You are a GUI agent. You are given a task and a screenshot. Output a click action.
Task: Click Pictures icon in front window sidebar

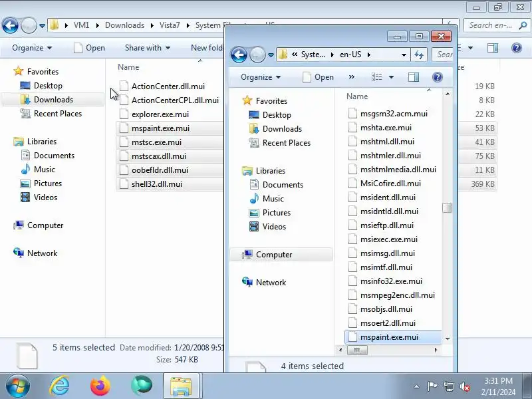click(254, 213)
